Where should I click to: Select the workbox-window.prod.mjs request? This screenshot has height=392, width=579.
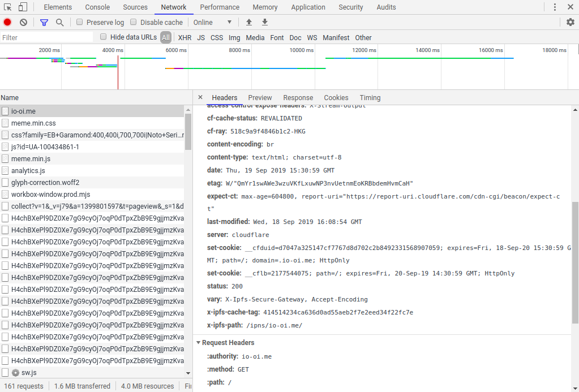click(x=92, y=194)
